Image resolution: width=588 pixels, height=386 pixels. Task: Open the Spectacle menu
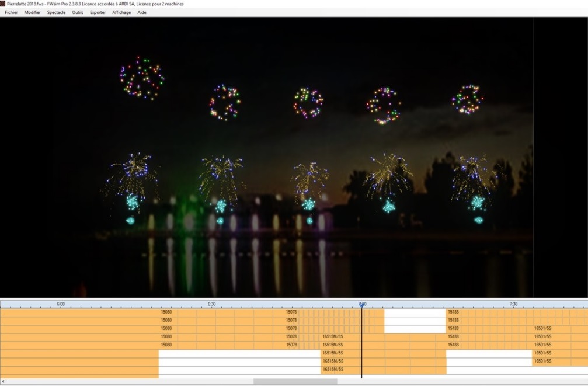tap(56, 12)
